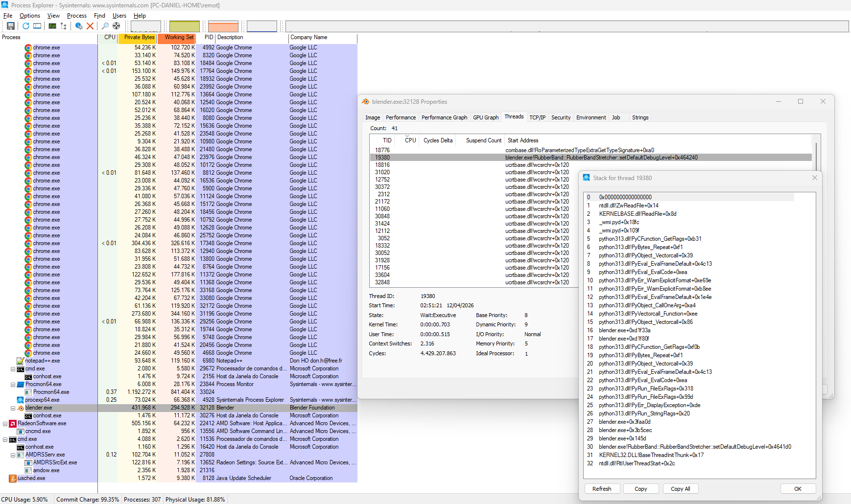Switch to the Environment tab
851x504 pixels.
coord(591,117)
